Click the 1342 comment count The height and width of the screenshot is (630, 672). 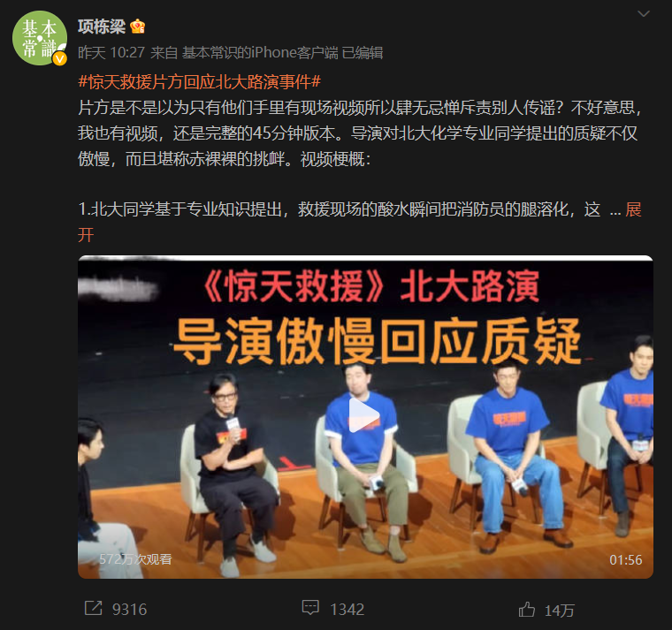pyautogui.click(x=347, y=610)
